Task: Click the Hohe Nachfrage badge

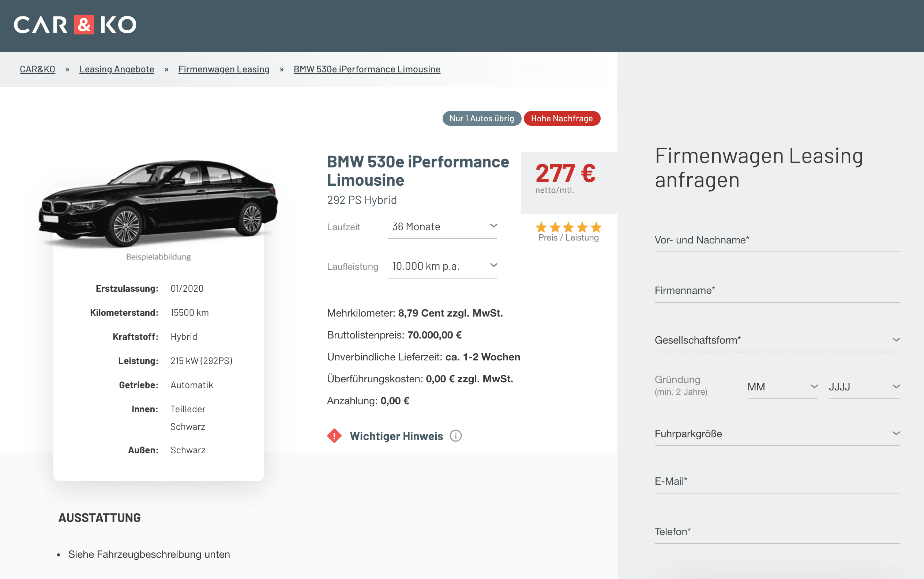Action: click(562, 118)
